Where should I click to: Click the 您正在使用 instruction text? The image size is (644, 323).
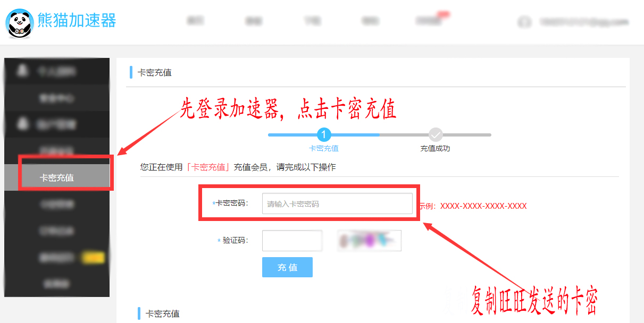(x=238, y=167)
